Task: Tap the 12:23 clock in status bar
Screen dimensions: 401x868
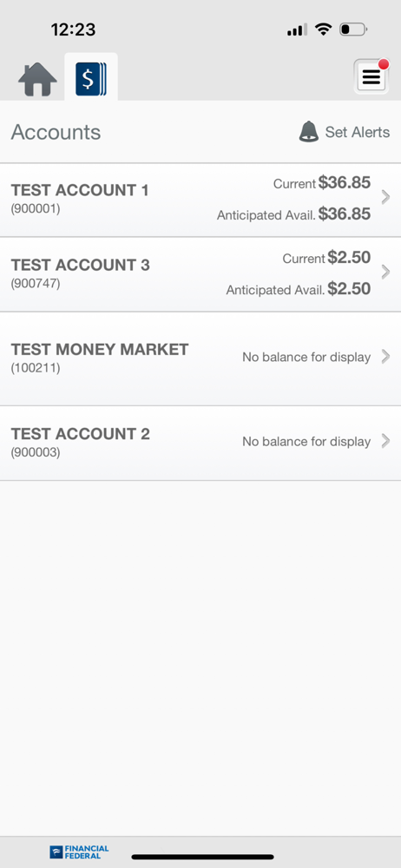Action: [73, 29]
